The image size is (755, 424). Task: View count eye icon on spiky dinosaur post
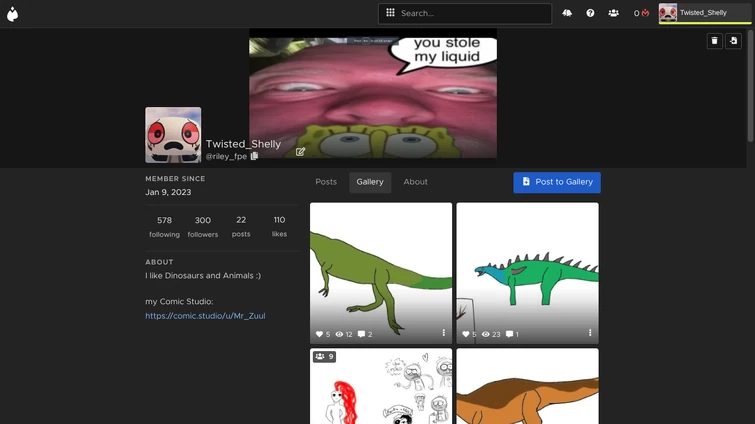point(486,334)
